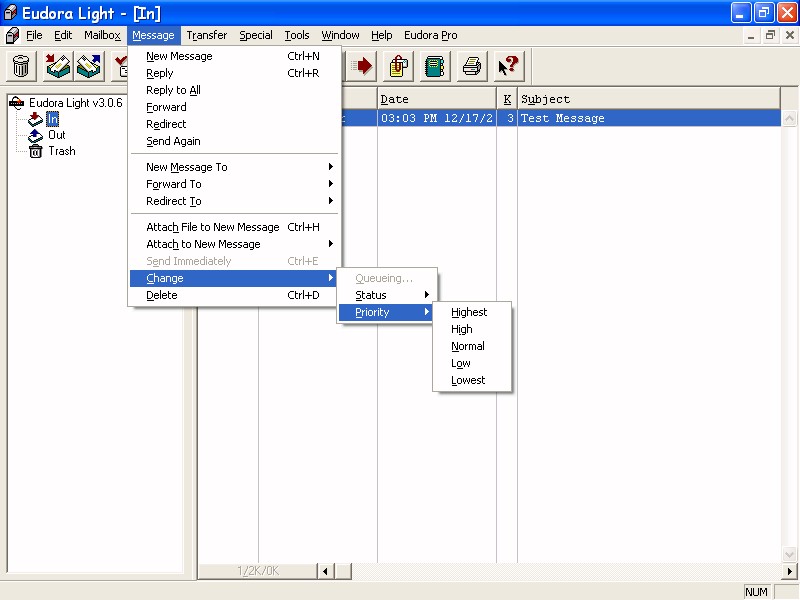The width and height of the screenshot is (800, 600).
Task: Open the Transfer menu
Action: click(x=207, y=35)
